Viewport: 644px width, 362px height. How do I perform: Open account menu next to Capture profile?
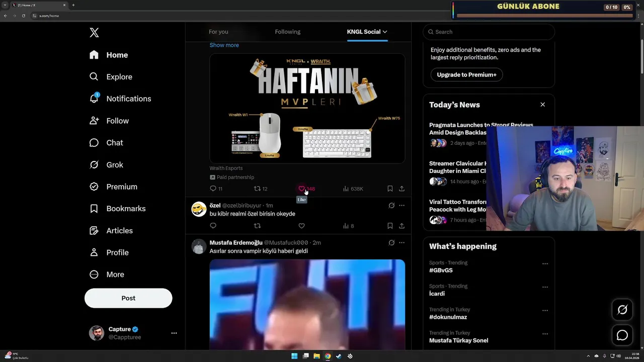[174, 333]
